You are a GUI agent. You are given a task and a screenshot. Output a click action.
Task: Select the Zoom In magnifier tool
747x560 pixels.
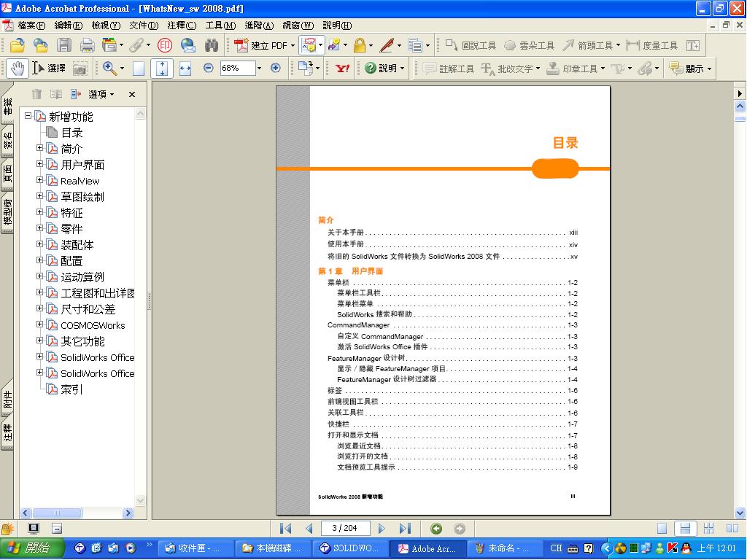coord(109,69)
